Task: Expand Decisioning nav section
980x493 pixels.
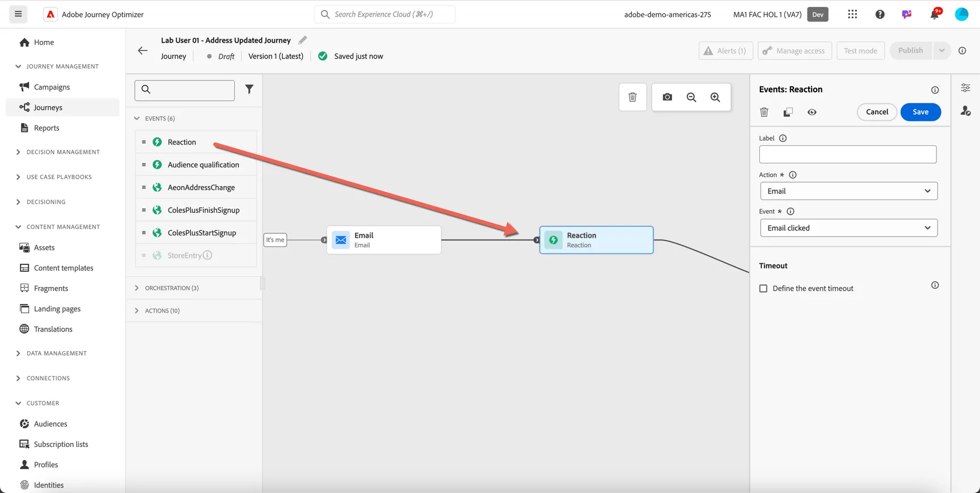Action: 18,202
